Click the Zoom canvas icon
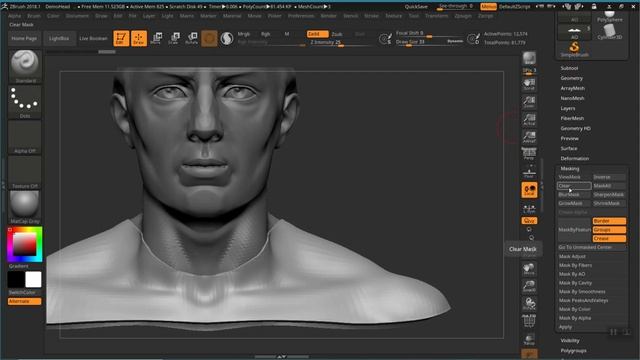 tap(529, 102)
